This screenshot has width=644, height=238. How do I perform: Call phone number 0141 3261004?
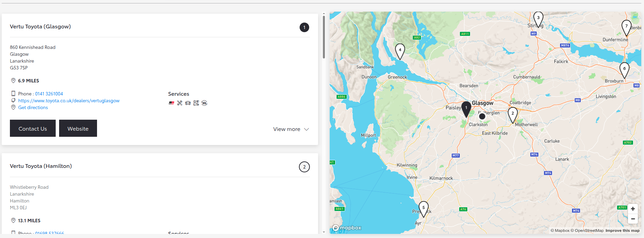pyautogui.click(x=49, y=94)
